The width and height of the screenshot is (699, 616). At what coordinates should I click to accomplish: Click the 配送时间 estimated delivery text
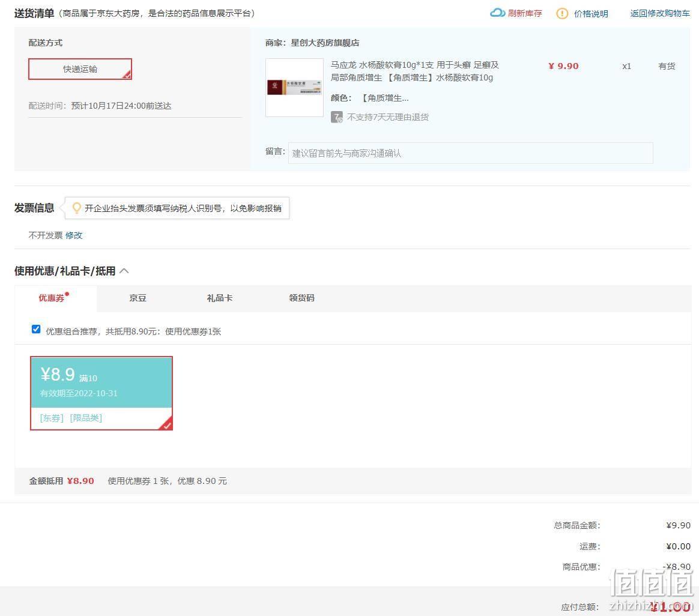click(100, 106)
